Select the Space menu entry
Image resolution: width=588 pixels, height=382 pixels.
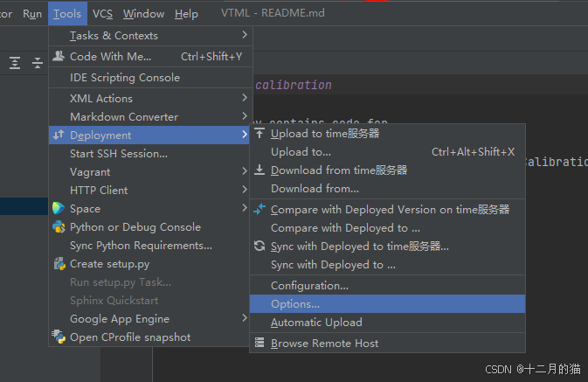[149, 209]
